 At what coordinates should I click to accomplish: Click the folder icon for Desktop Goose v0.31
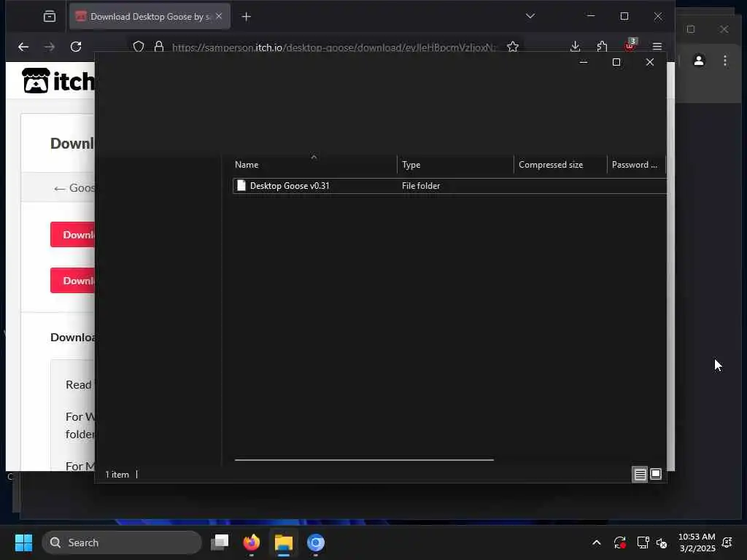click(x=241, y=186)
